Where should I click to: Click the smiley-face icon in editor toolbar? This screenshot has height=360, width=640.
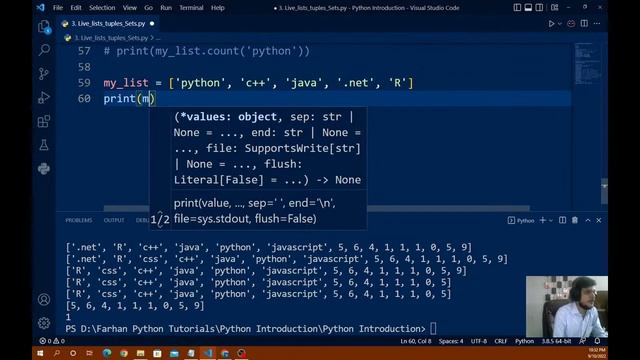tap(571, 24)
